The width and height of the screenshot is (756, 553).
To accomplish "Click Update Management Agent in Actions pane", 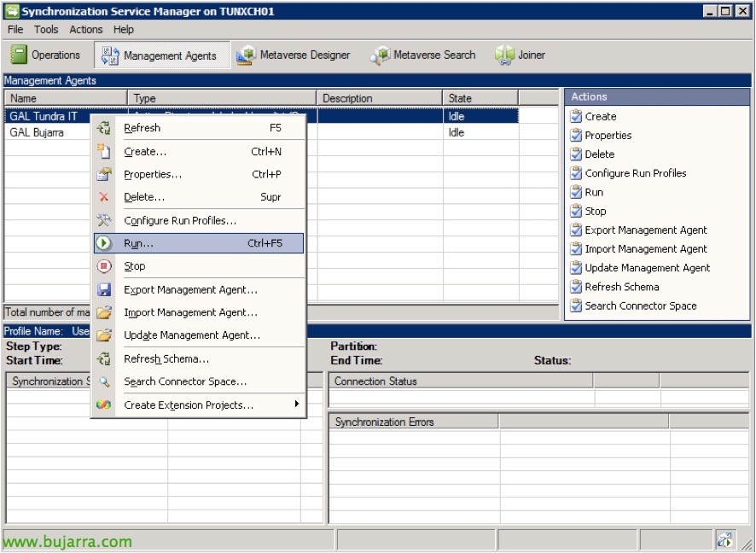I will 647,268.
